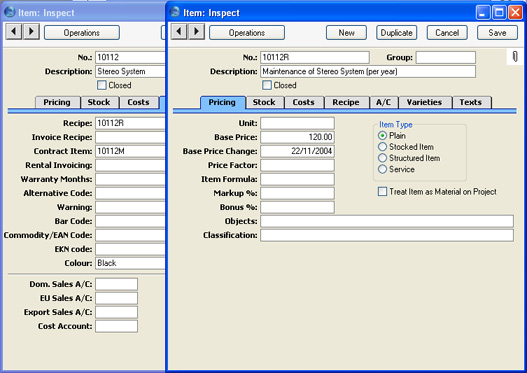527x373 pixels.
Task: Open the Recipe tab
Action: [x=346, y=102]
